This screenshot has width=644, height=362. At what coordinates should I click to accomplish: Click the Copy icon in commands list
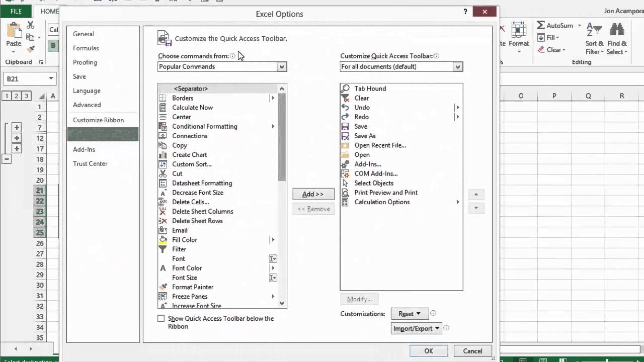[163, 145]
